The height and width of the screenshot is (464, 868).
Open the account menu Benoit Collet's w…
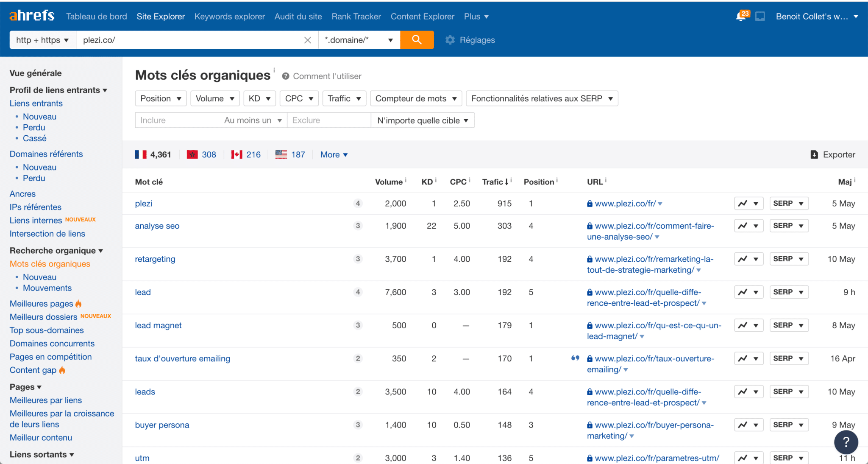click(x=817, y=17)
